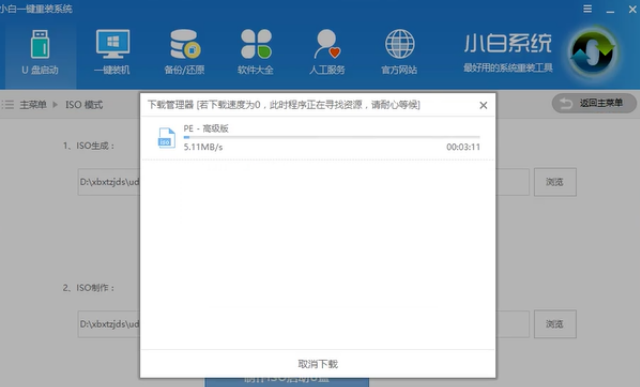Click the 1、ISO生成 label
Screen dimensions: 640x387
[89, 146]
